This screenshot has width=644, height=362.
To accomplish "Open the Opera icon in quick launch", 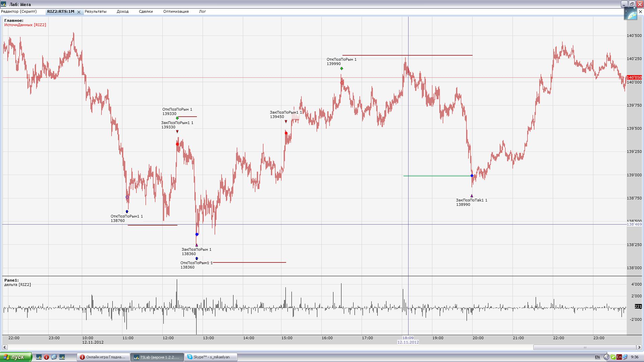I will tap(46, 357).
